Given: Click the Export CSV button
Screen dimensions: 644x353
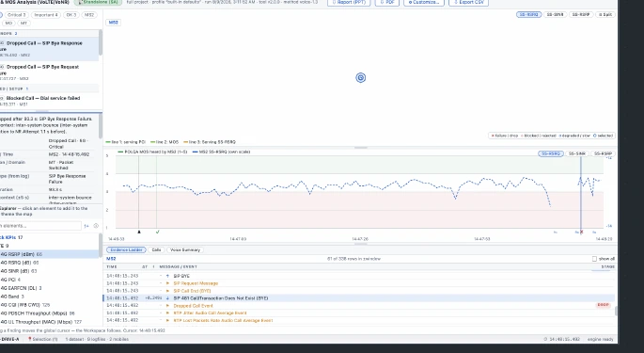Looking at the screenshot, I should point(468,3).
